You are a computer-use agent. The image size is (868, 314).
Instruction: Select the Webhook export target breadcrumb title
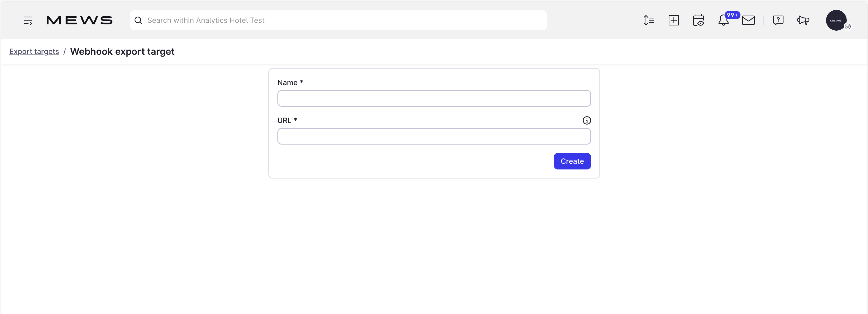tap(122, 51)
